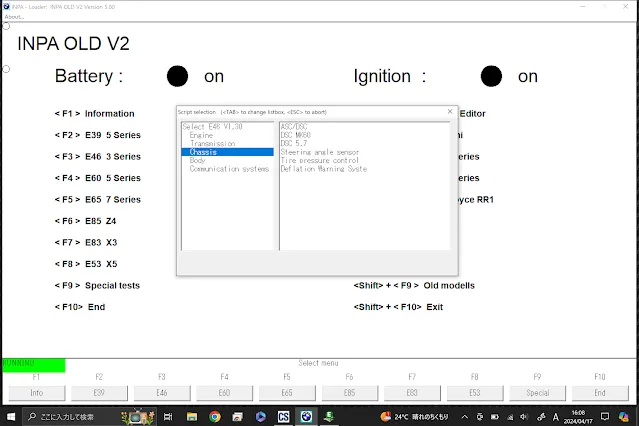
Task: Click the E39 function button
Action: (x=99, y=393)
